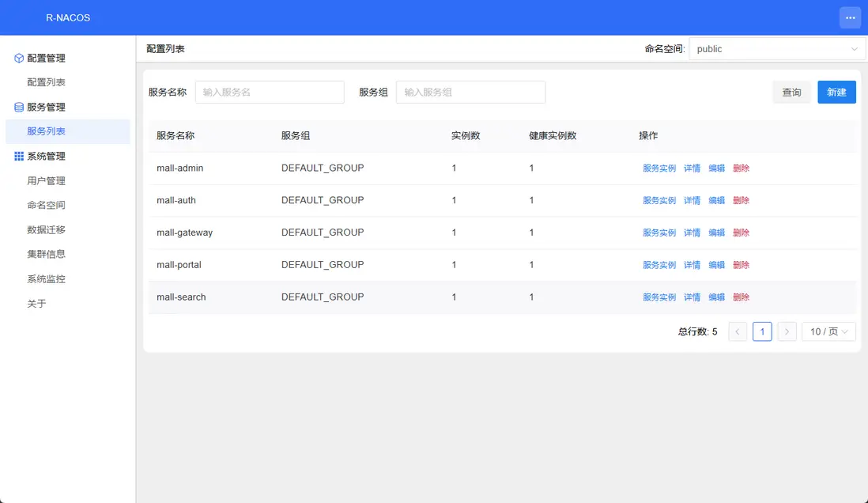The height and width of the screenshot is (503, 868).
Task: View 详情 for mall-auth service
Action: point(692,201)
